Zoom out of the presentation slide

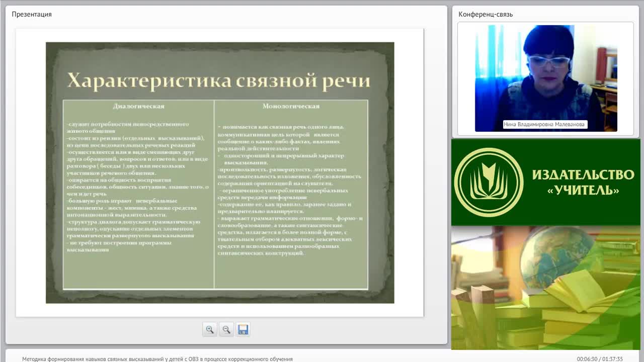pyautogui.click(x=226, y=329)
